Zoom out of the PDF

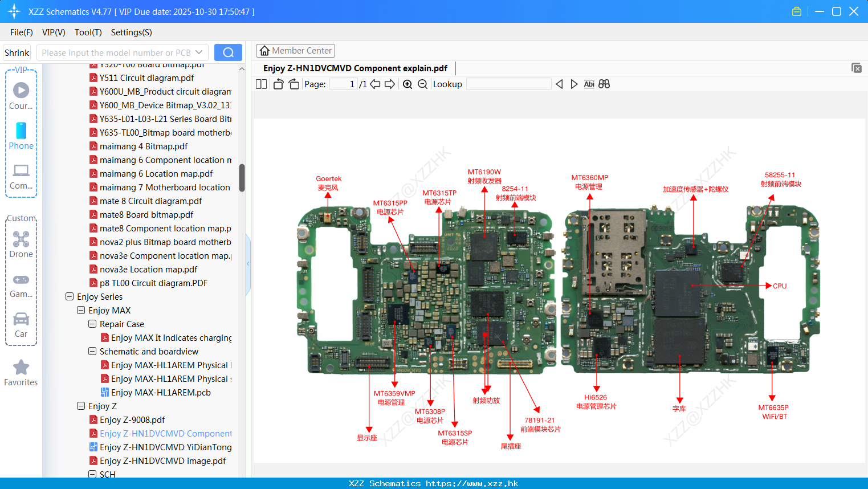coord(422,84)
